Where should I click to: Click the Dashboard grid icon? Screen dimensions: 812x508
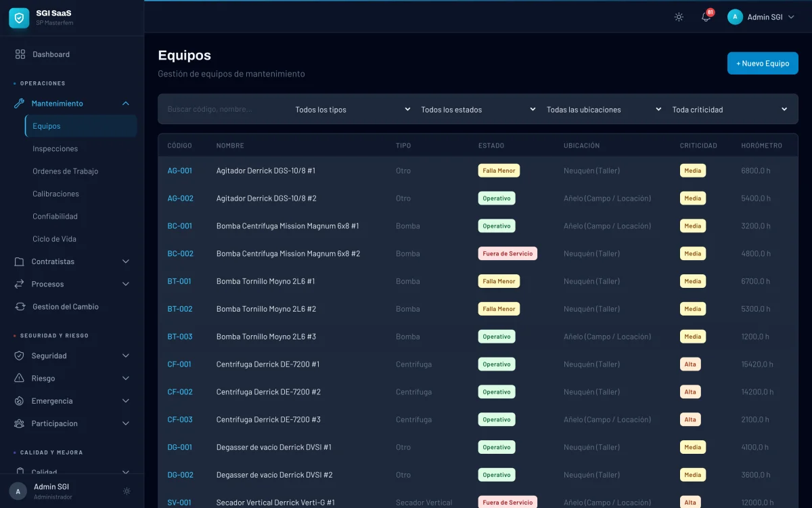coord(20,54)
